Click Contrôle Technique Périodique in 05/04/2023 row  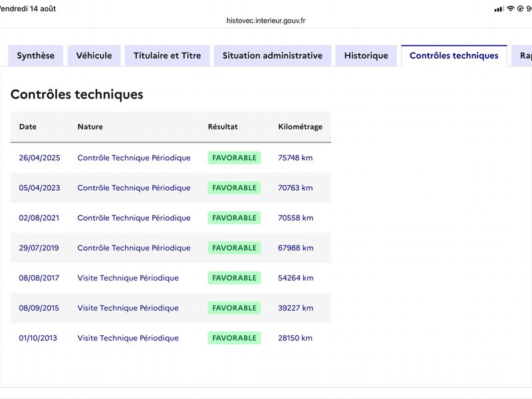pos(134,188)
